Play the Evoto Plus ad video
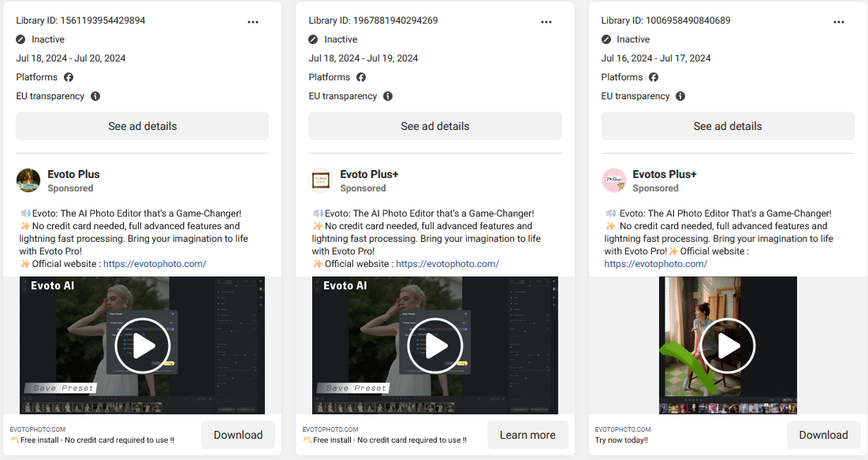Viewport: 868px width, 460px height. [x=142, y=345]
